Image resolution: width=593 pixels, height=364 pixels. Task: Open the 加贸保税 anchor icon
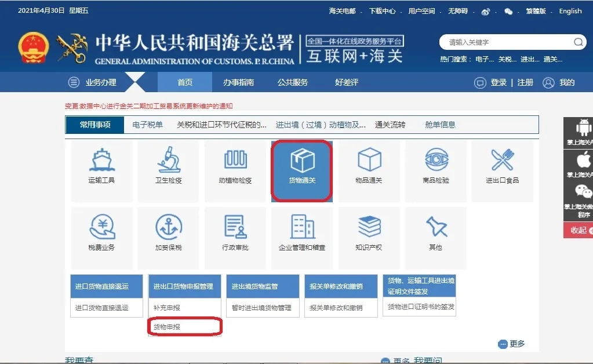tap(168, 227)
